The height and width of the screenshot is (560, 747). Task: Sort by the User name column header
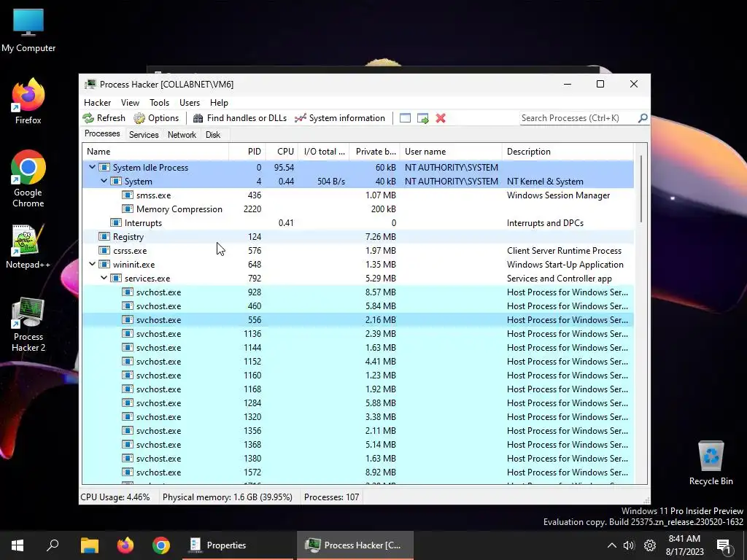[451, 152]
